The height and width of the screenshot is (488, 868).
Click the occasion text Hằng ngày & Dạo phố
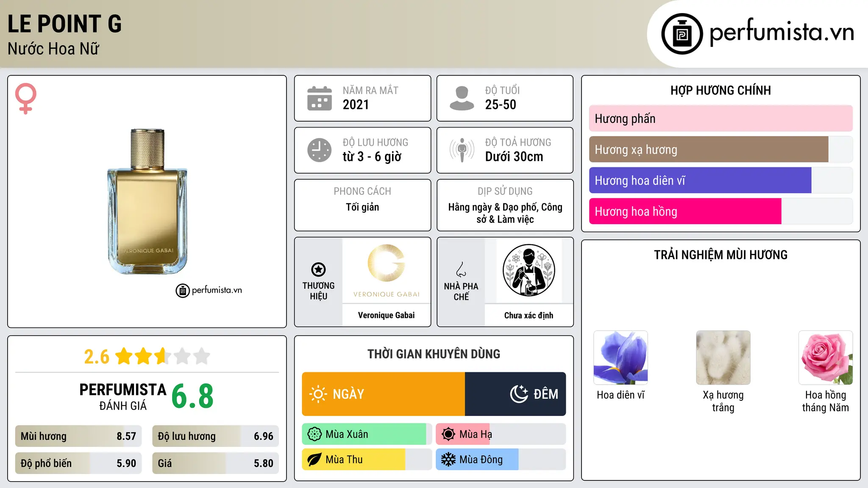pyautogui.click(x=492, y=207)
